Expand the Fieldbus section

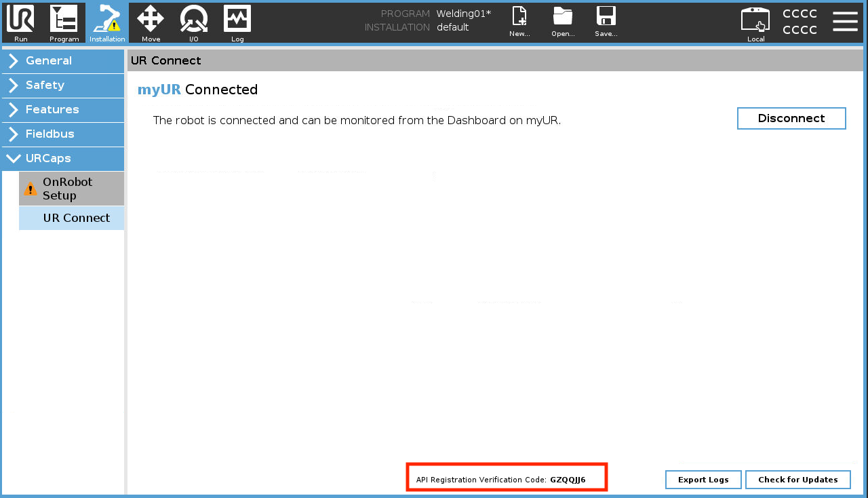(x=63, y=134)
